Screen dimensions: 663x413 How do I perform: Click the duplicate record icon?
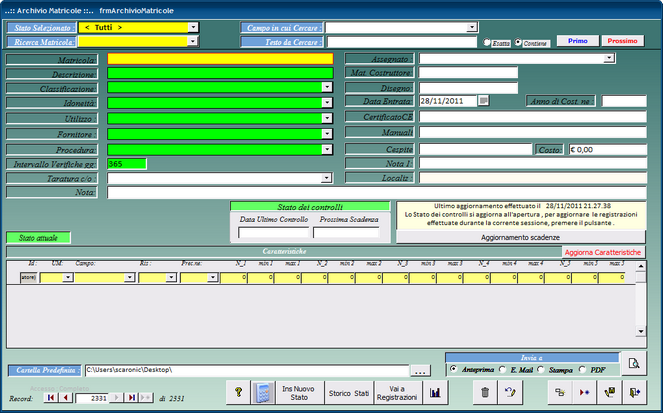[x=560, y=393]
